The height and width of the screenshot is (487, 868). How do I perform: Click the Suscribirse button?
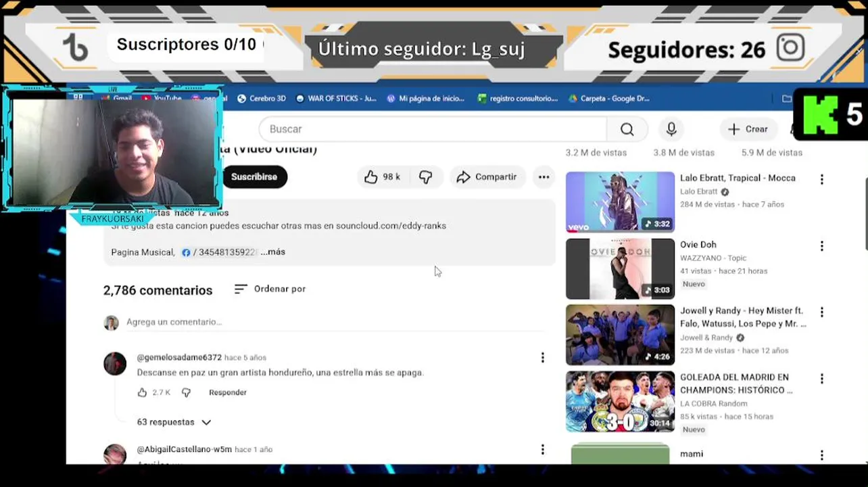click(254, 177)
